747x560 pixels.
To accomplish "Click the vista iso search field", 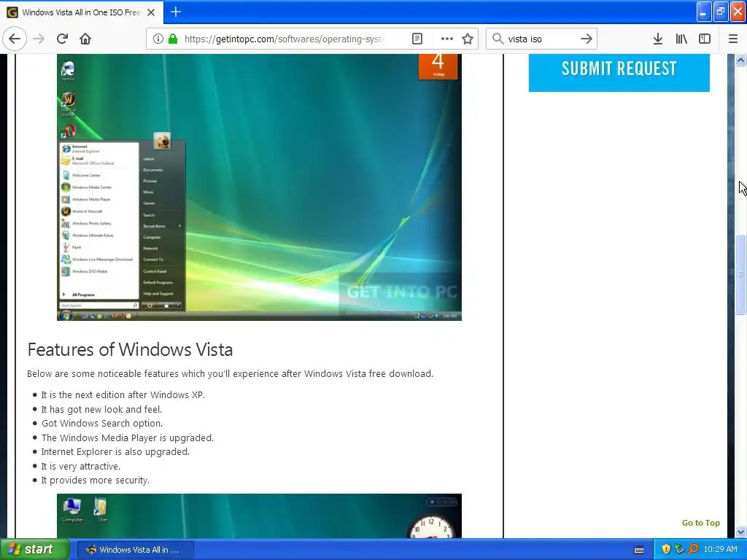I will coord(541,39).
